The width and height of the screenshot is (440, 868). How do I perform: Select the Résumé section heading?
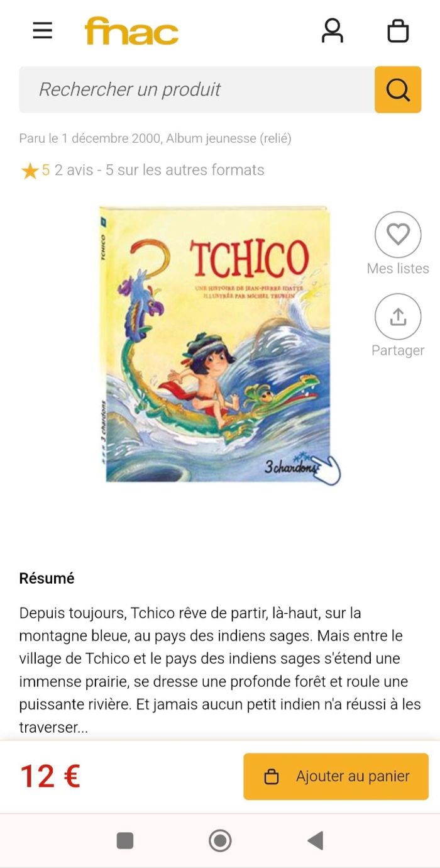[x=47, y=578]
